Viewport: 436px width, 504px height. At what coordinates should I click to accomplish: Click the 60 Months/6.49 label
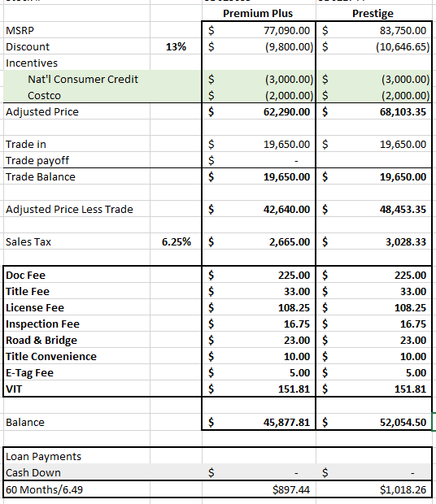tap(45, 490)
